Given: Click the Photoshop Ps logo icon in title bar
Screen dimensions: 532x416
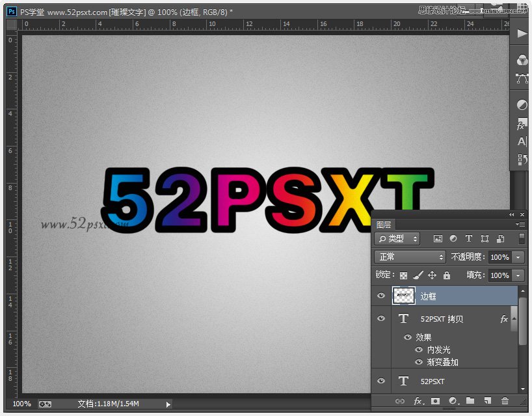Looking at the screenshot, I should pyautogui.click(x=12, y=12).
